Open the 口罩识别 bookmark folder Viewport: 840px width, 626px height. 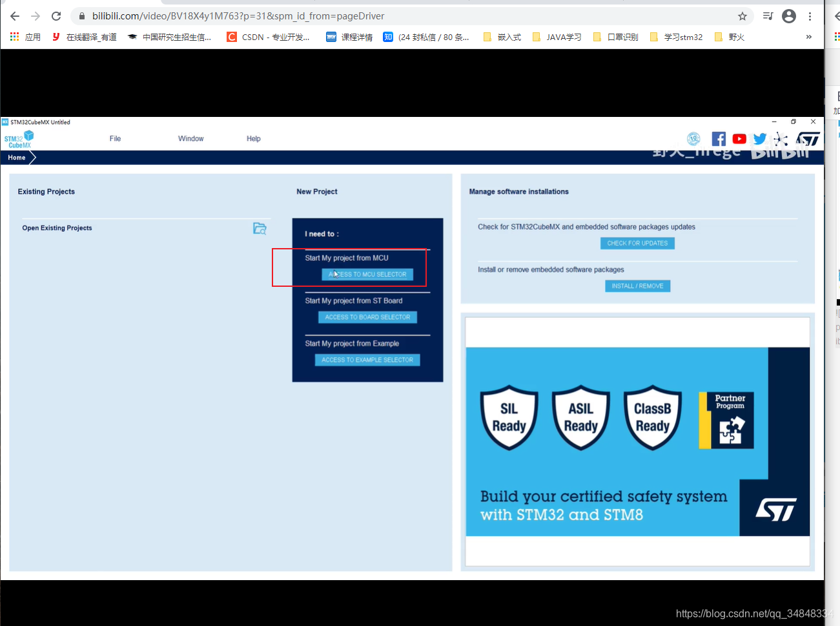pos(615,37)
